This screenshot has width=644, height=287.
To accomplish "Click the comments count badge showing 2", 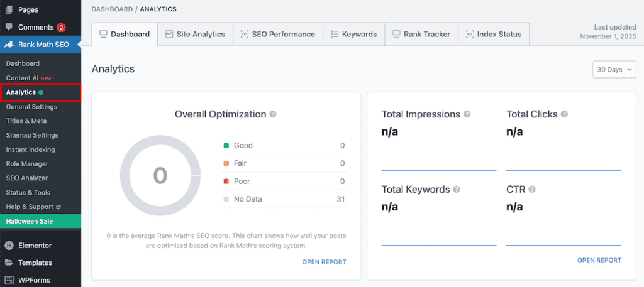I will point(61,28).
